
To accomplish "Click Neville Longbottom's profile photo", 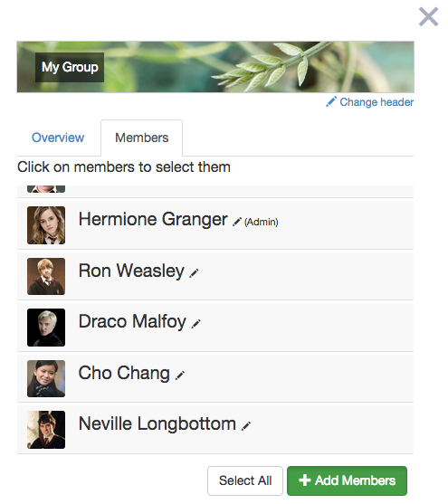I will point(46,430).
